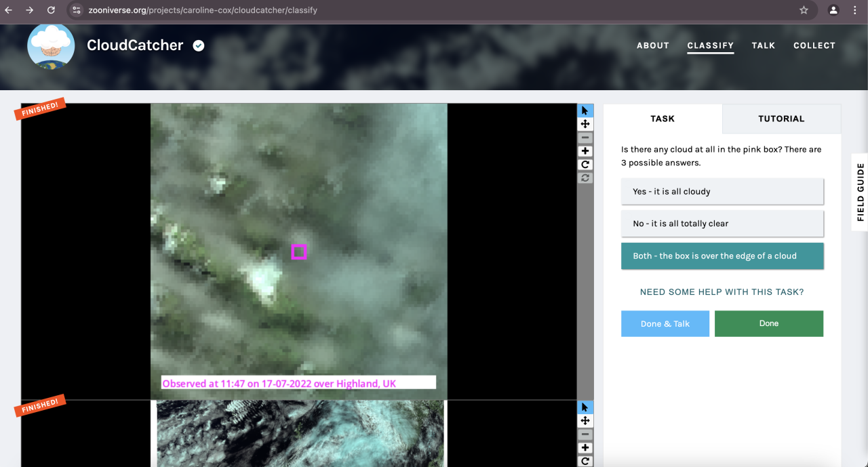Screen dimensions: 868x467
Task: Click the CloudCatcher project title
Action: pyautogui.click(x=135, y=45)
